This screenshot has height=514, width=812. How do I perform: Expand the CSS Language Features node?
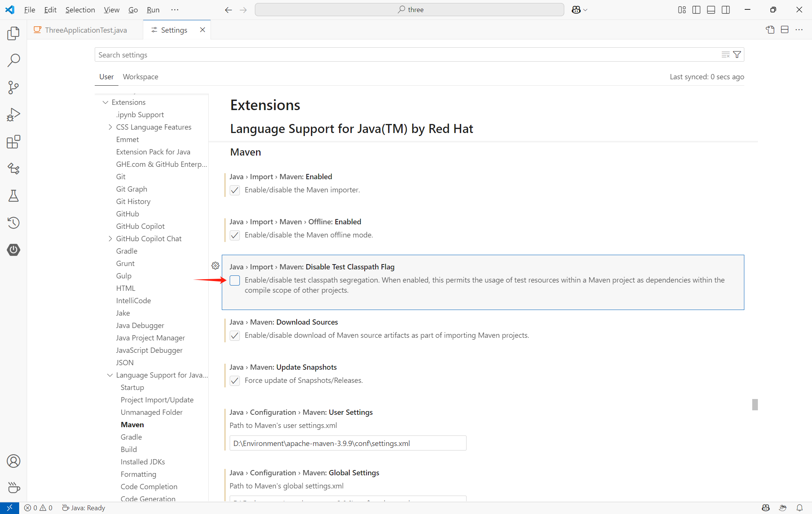[x=110, y=127]
